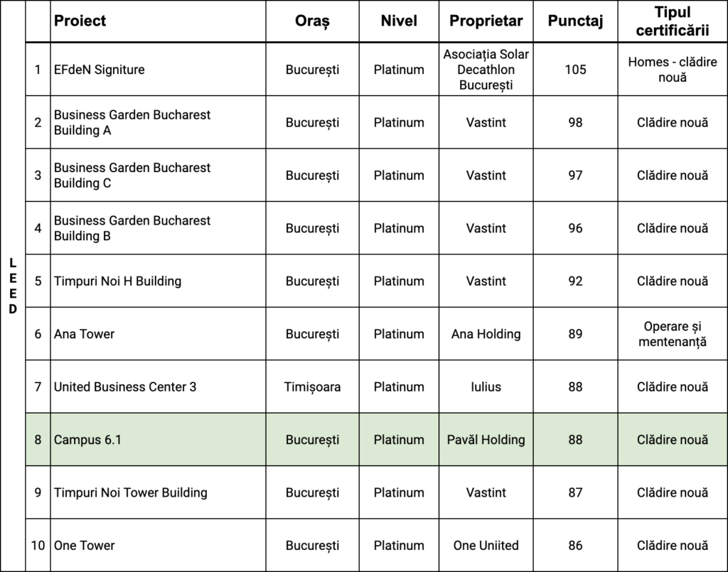Click the Proprietar column header
Viewport: 728px width, 572px height.
[x=486, y=21]
